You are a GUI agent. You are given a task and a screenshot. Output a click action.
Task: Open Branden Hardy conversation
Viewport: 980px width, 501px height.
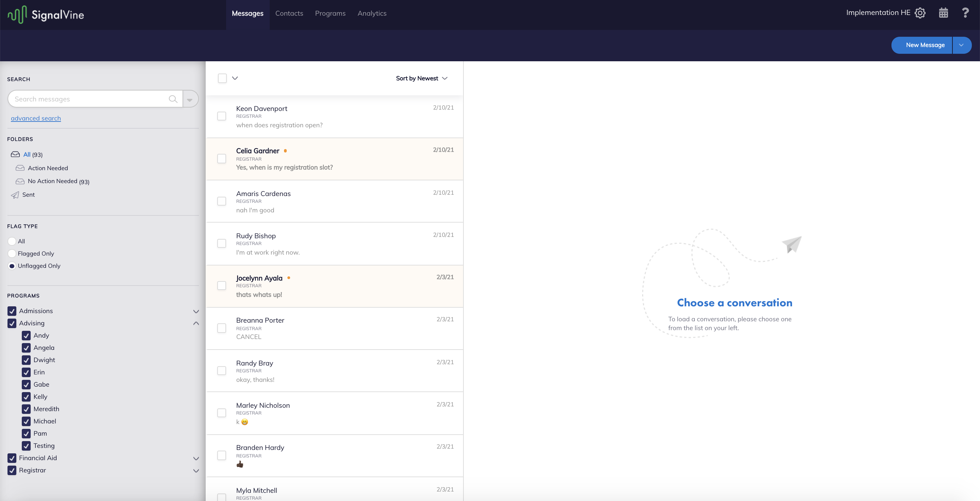pos(334,456)
